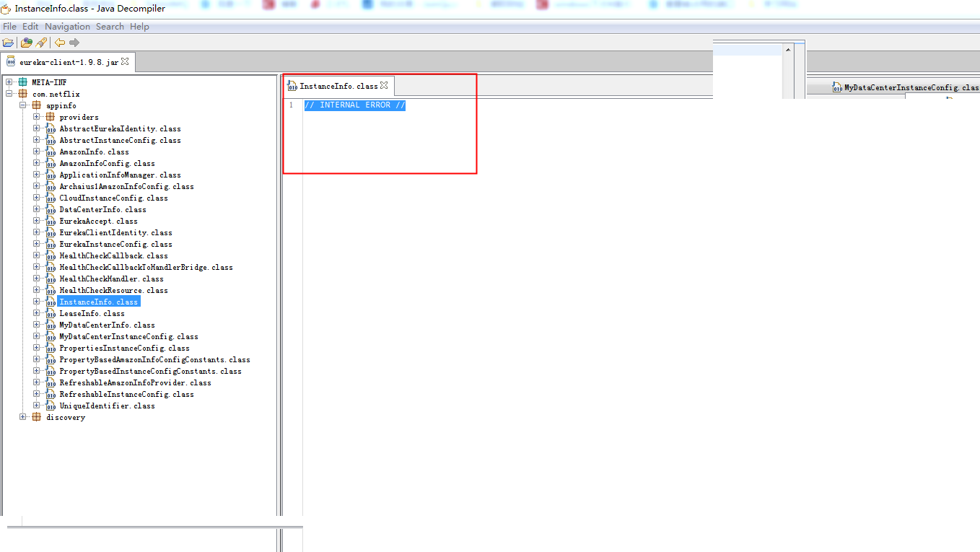Select Archaius1AmazonInfoConfig.class in tree

[x=126, y=186]
